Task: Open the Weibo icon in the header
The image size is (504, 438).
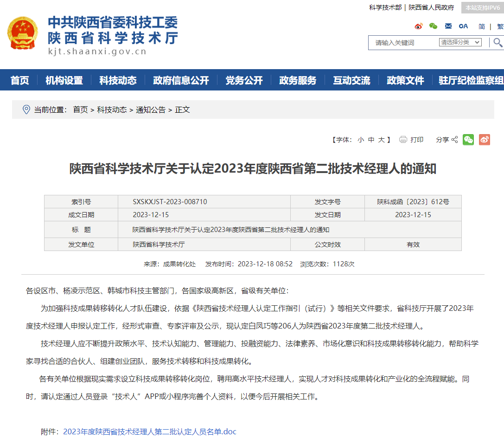Action: point(419,26)
